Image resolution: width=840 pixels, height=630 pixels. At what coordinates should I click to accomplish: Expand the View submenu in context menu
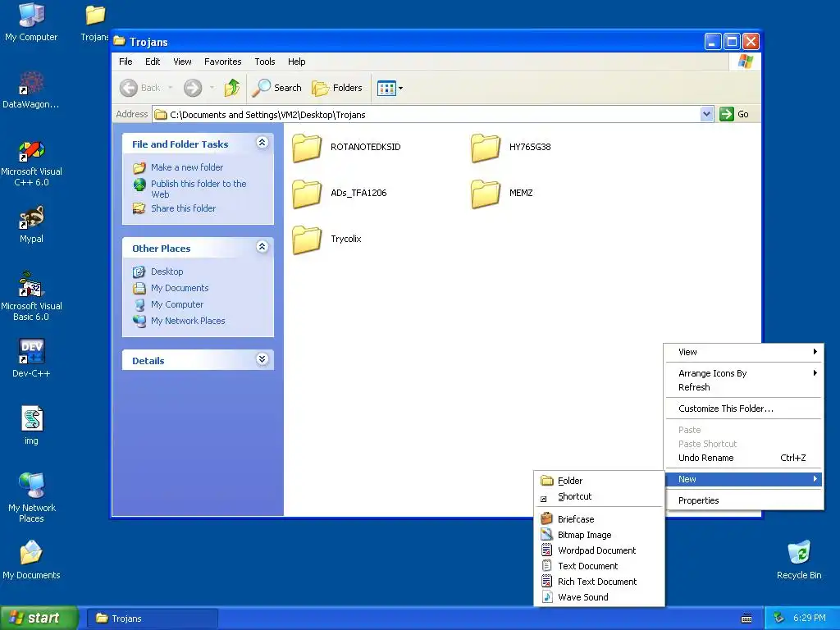[743, 352]
